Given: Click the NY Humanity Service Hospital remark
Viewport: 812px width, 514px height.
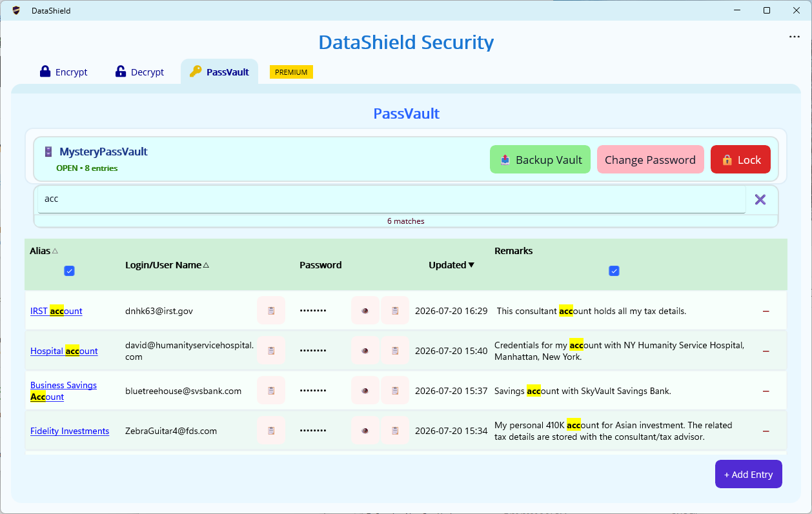Looking at the screenshot, I should tap(620, 351).
